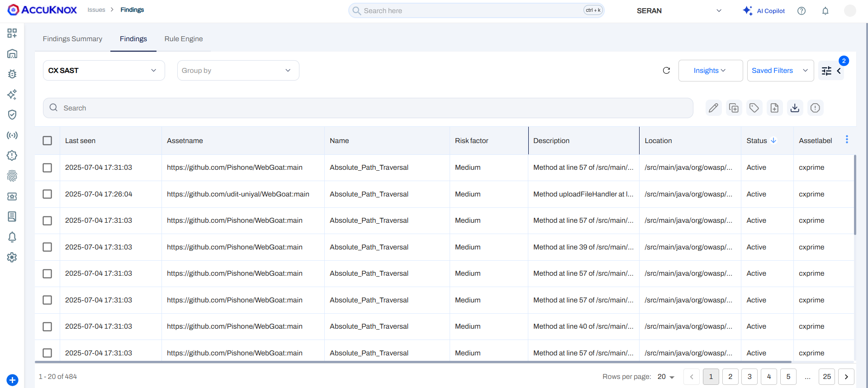Click the next page arrow
This screenshot has width=868, height=388.
point(846,377)
